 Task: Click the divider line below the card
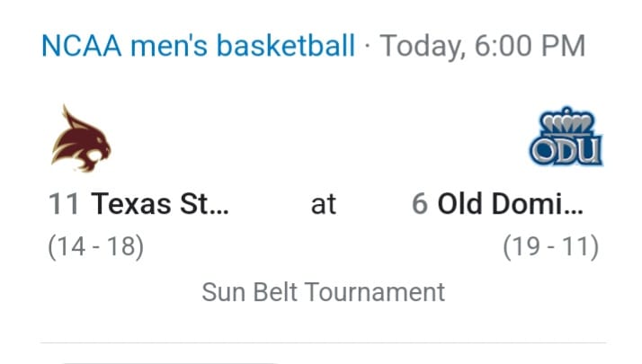[x=323, y=342]
